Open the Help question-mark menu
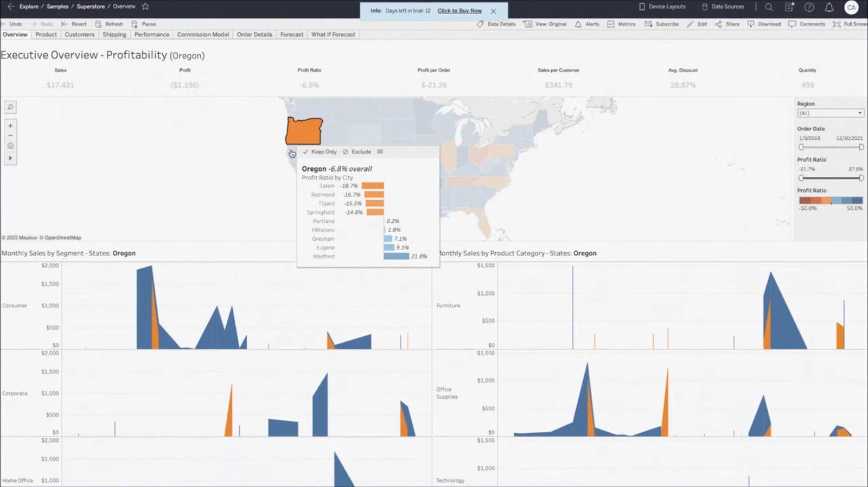The image size is (868, 487). click(809, 7)
